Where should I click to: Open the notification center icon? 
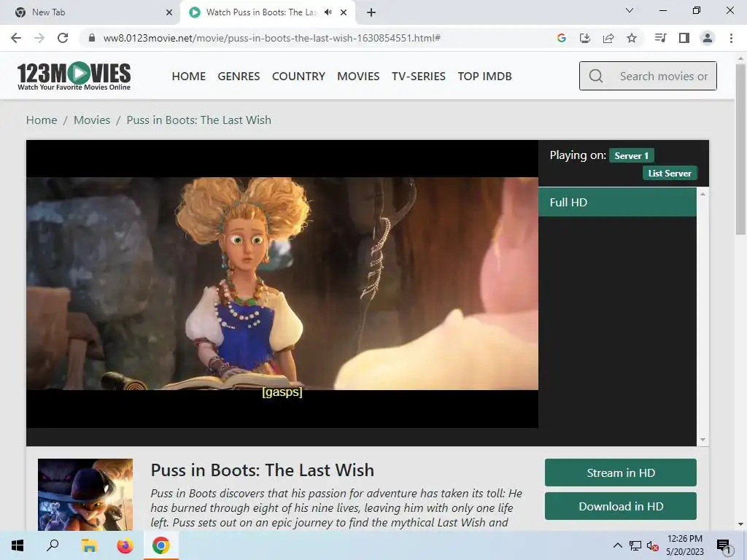pos(724,545)
